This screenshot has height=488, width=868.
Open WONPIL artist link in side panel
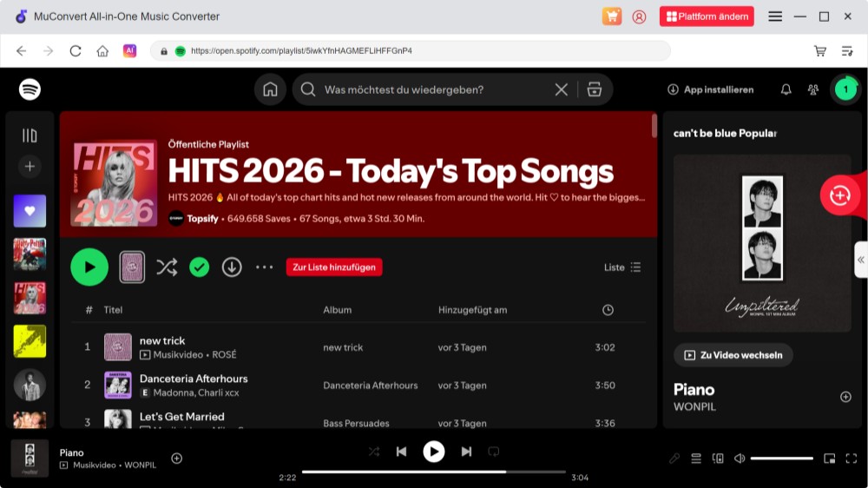[694, 406]
